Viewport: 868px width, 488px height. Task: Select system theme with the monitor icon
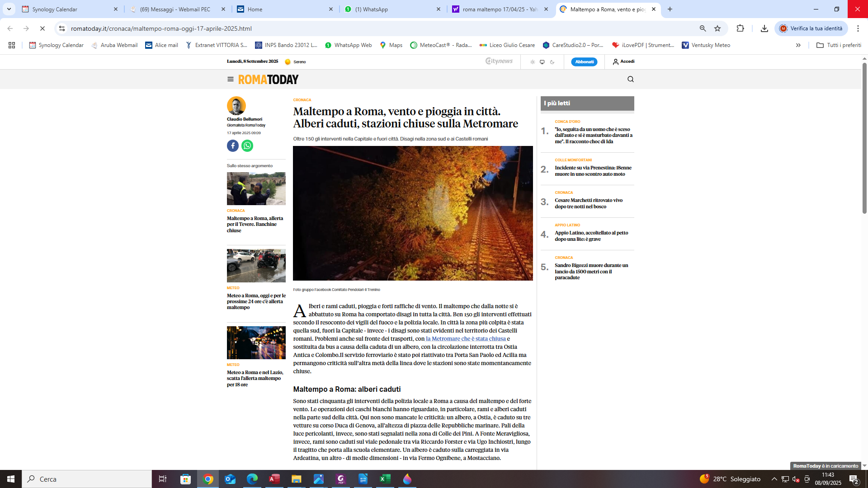542,61
